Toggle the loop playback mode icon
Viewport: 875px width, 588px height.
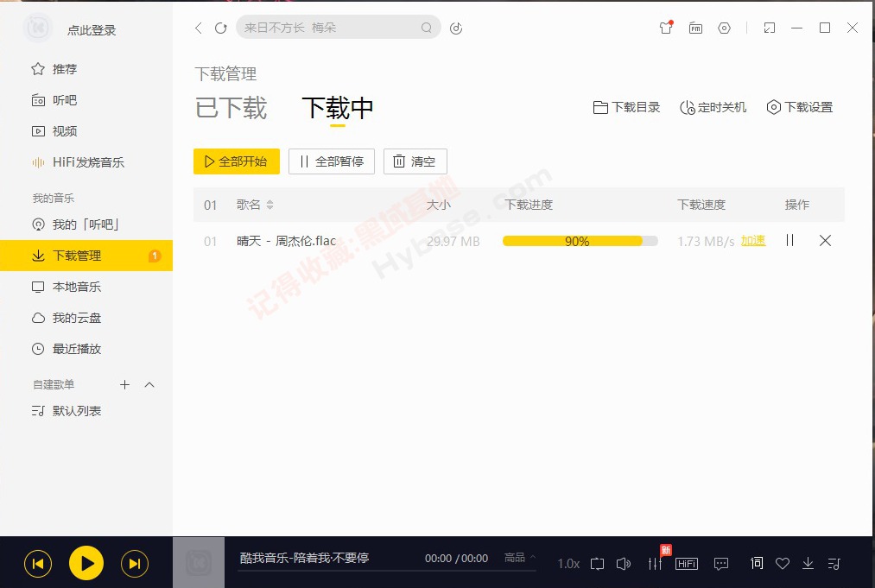click(597, 564)
